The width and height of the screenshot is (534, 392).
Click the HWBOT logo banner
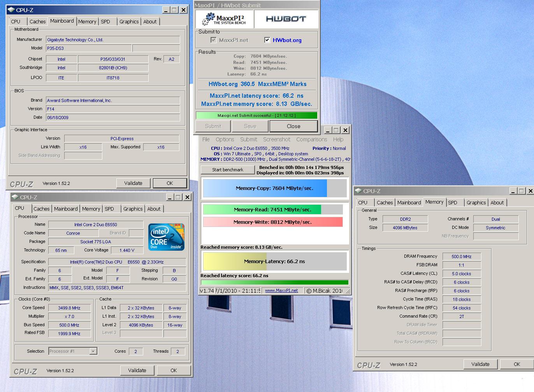[286, 19]
